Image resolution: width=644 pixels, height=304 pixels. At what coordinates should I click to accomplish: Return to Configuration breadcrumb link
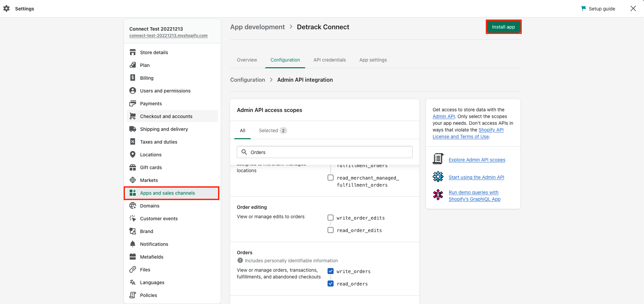click(248, 80)
